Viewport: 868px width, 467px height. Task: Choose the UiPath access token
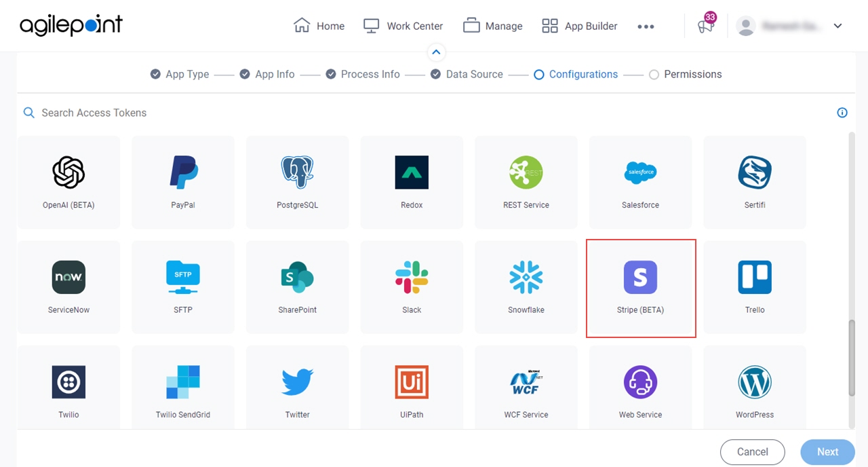coord(412,387)
